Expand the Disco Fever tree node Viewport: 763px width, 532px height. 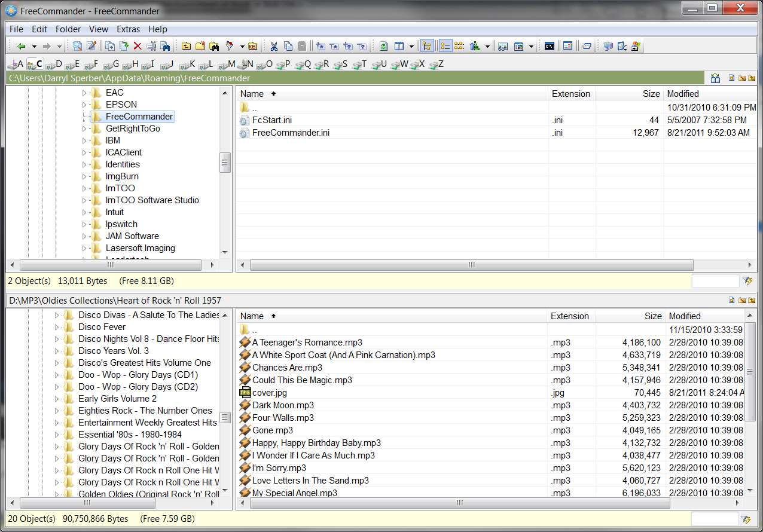coord(57,327)
